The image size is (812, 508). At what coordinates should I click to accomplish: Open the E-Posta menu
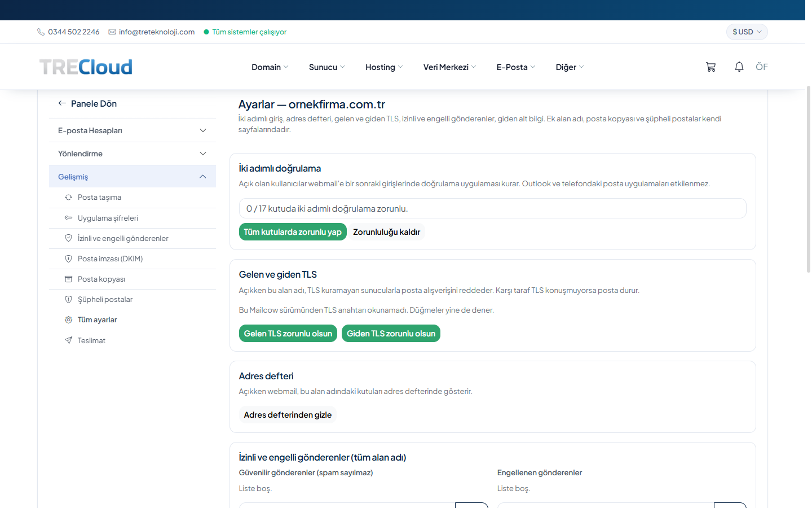point(515,67)
